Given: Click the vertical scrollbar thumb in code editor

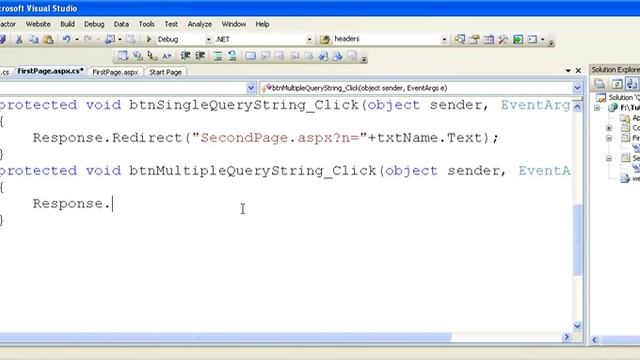Looking at the screenshot, I should click(x=577, y=239).
